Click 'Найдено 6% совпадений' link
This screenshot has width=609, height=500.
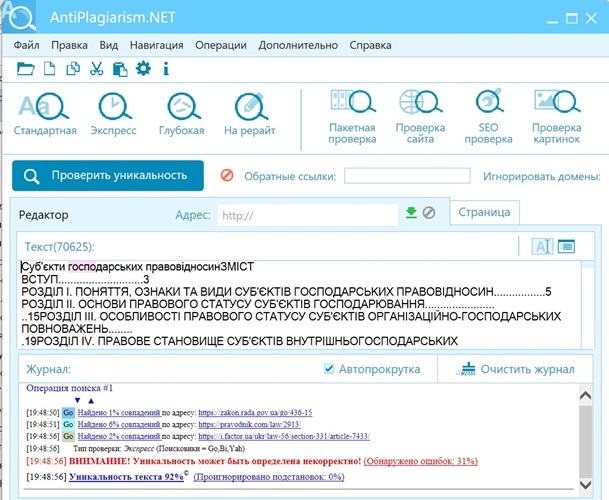pyautogui.click(x=119, y=424)
